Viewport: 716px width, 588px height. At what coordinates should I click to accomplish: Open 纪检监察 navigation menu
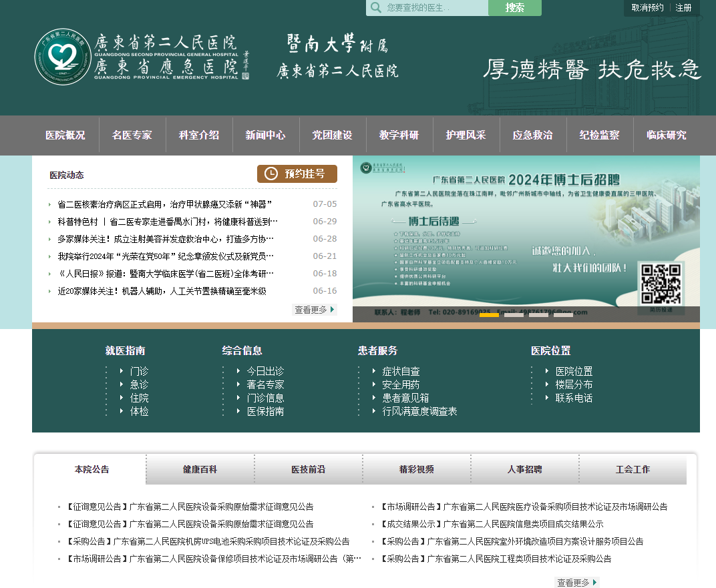[x=600, y=135]
